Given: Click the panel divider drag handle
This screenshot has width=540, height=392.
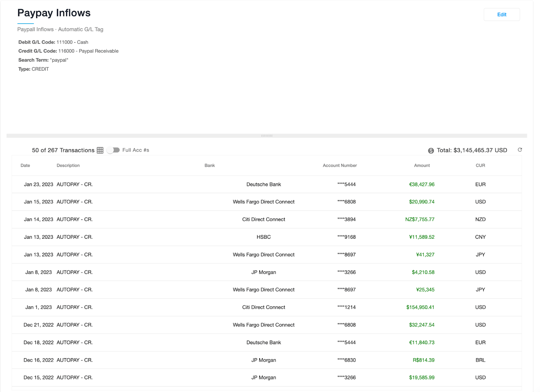Looking at the screenshot, I should 267,136.
